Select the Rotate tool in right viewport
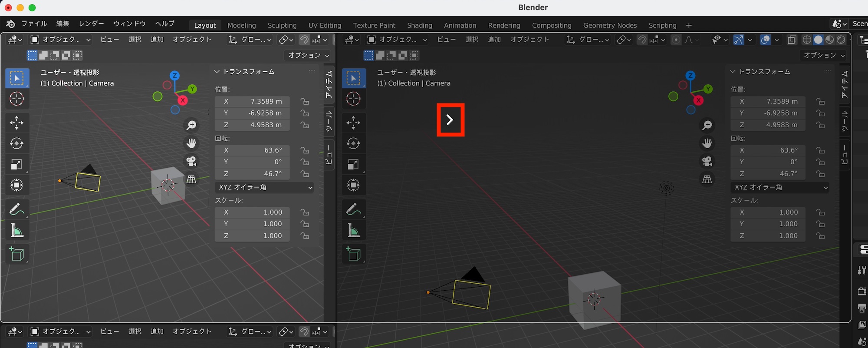The height and width of the screenshot is (348, 868). coord(353,143)
